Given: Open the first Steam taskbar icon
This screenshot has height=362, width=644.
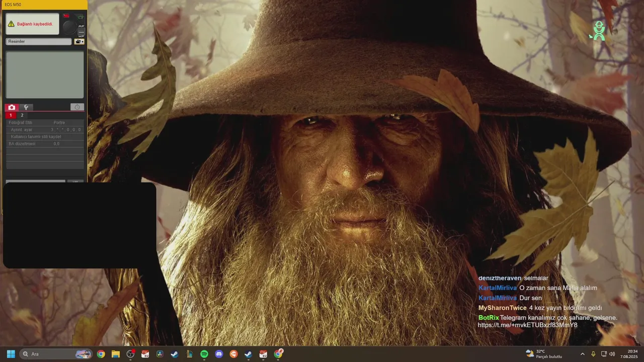Looking at the screenshot, I should 175,354.
